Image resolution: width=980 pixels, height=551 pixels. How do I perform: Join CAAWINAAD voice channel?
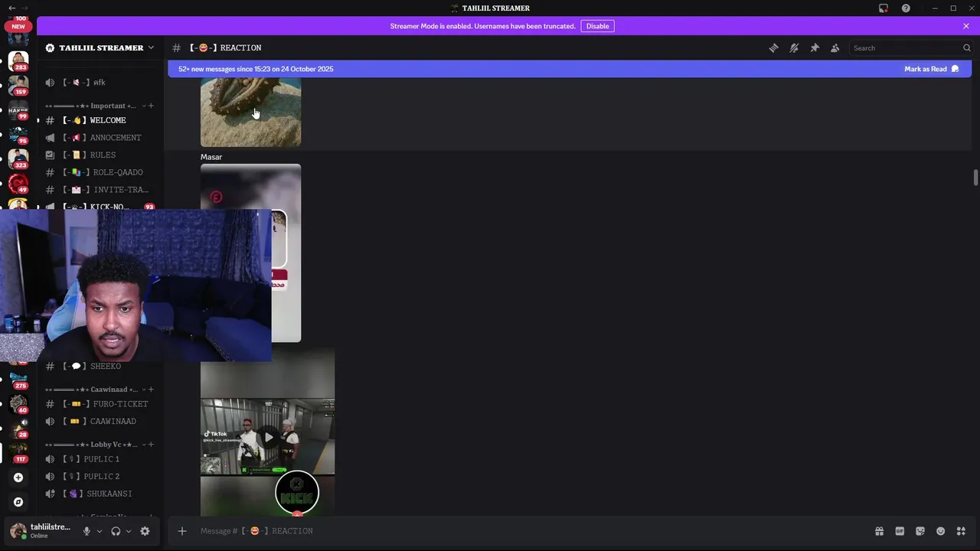[x=100, y=421]
